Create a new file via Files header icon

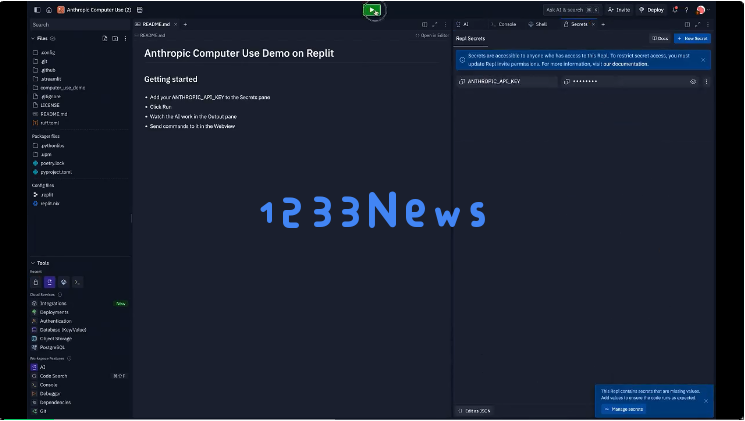pos(105,38)
